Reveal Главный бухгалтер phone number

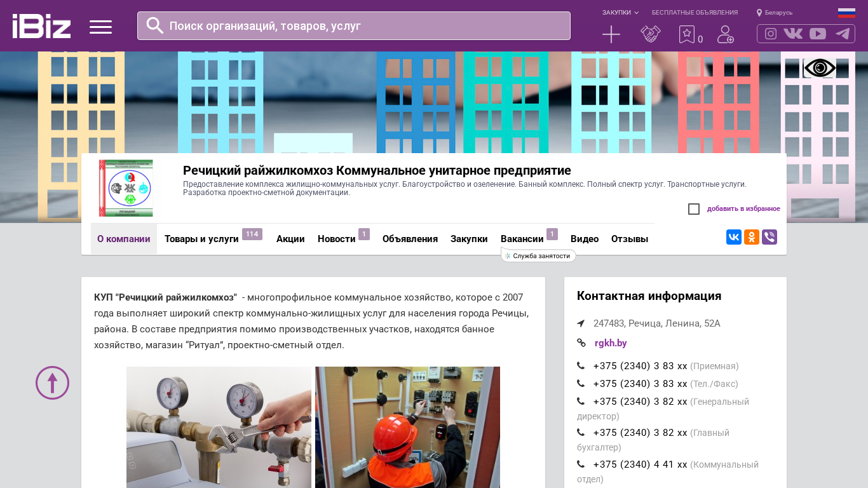click(641, 433)
